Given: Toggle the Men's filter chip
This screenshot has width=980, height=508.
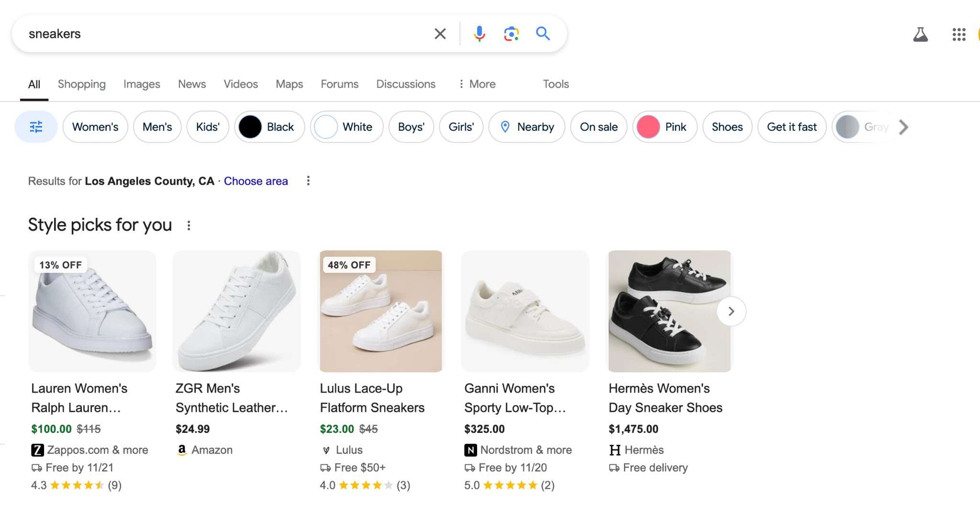Looking at the screenshot, I should [157, 127].
